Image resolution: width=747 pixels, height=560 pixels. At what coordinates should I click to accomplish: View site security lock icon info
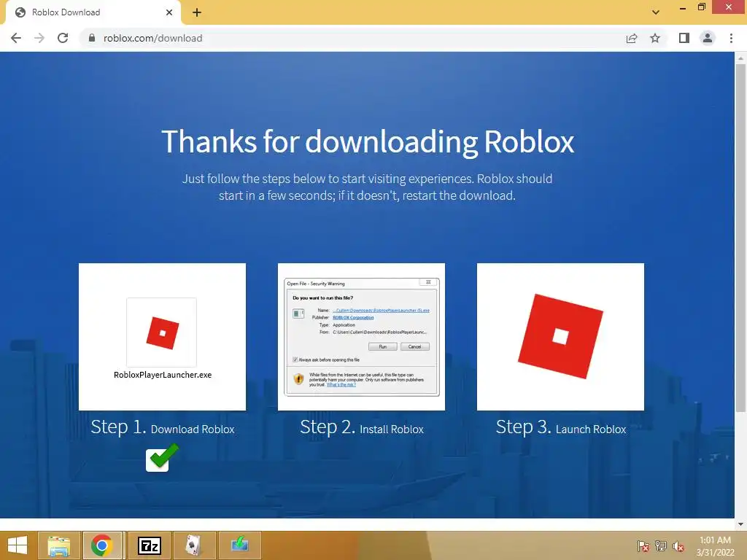(92, 38)
